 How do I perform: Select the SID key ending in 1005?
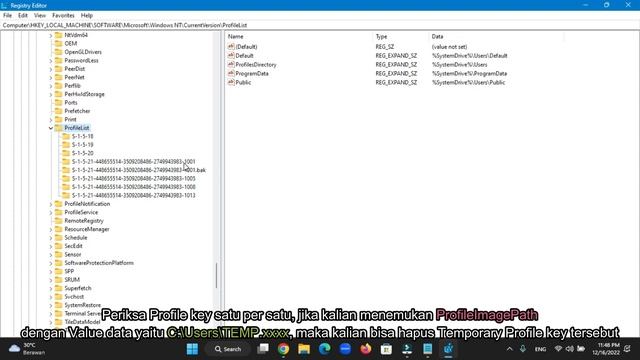133,179
